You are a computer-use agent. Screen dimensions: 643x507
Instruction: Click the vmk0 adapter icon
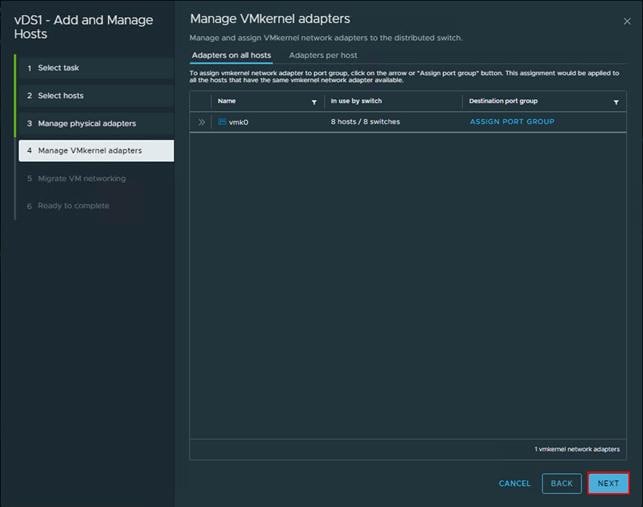pyautogui.click(x=222, y=122)
